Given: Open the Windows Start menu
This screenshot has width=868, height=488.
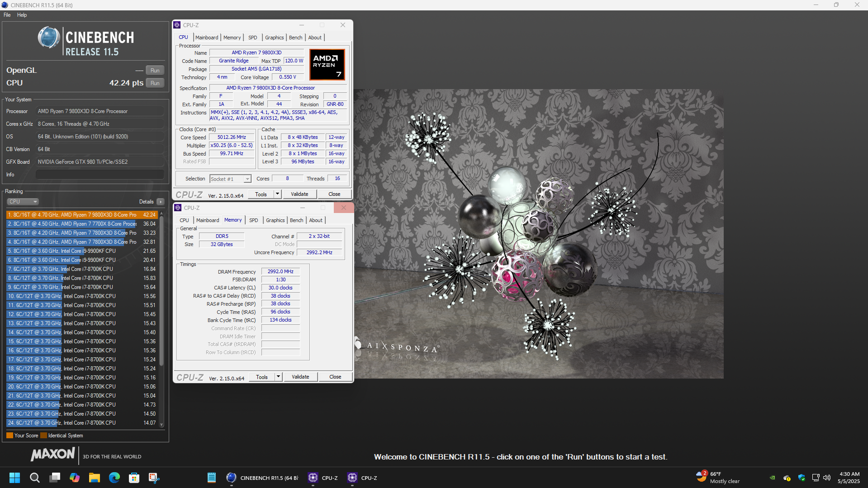Looking at the screenshot, I should coord(14,478).
